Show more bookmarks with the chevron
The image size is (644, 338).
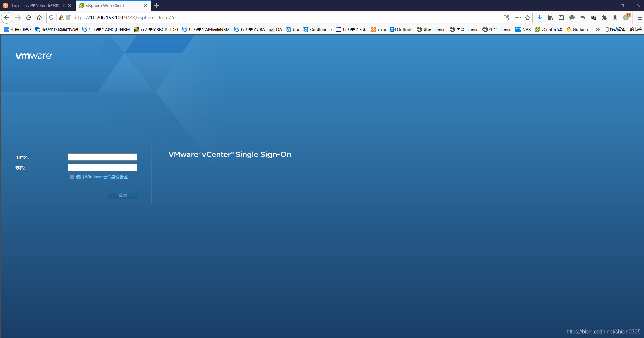click(x=598, y=29)
